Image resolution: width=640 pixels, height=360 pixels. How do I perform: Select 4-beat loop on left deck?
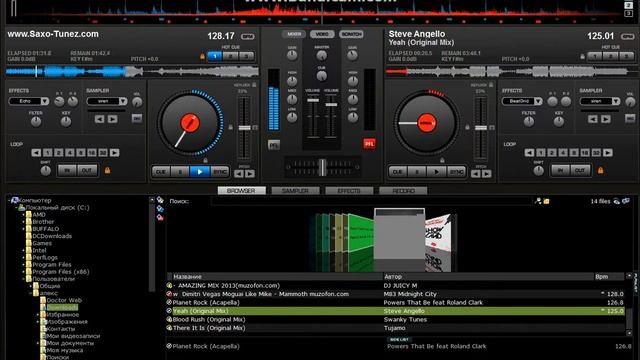pos(70,153)
